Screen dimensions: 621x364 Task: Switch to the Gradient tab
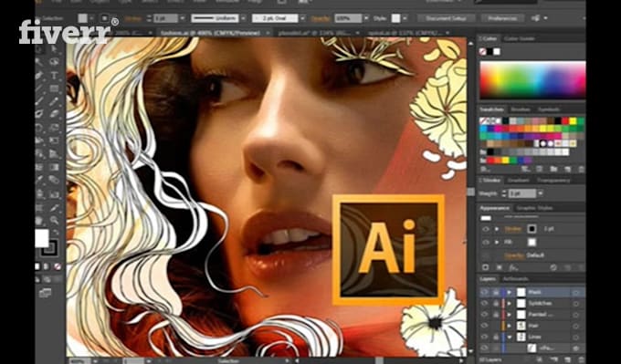(519, 180)
